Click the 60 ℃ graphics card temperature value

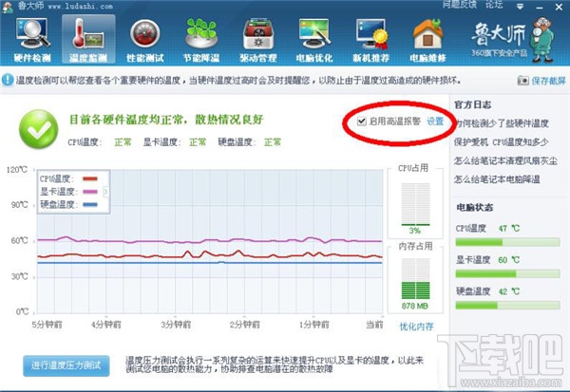coord(509,260)
